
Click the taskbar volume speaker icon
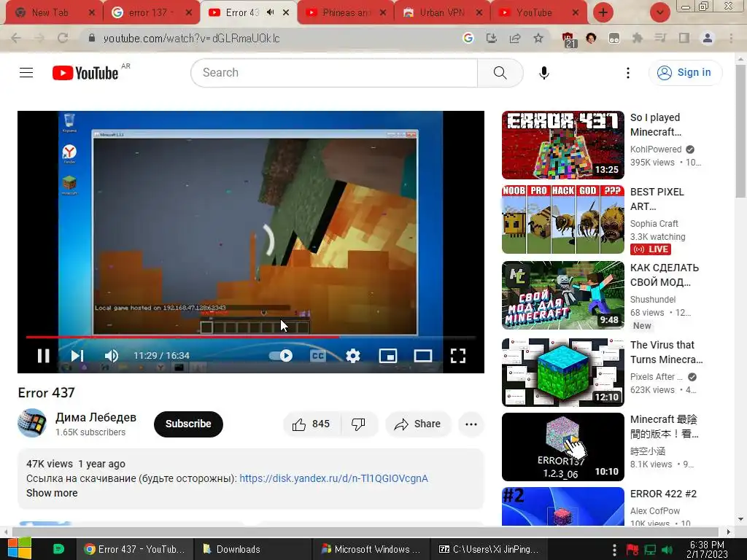[667, 550]
